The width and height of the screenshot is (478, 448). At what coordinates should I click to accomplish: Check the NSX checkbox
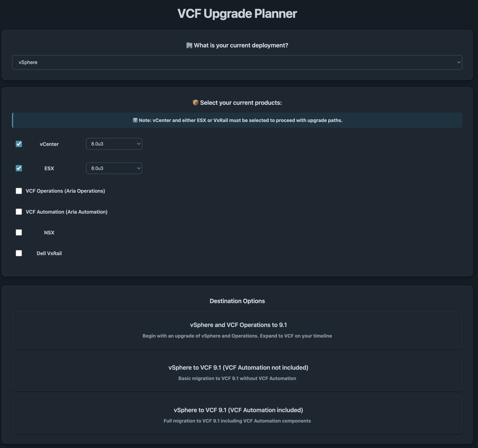tap(19, 233)
